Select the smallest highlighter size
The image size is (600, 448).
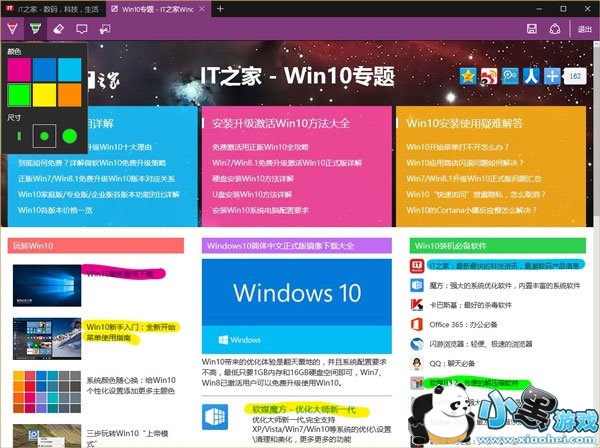[19, 136]
